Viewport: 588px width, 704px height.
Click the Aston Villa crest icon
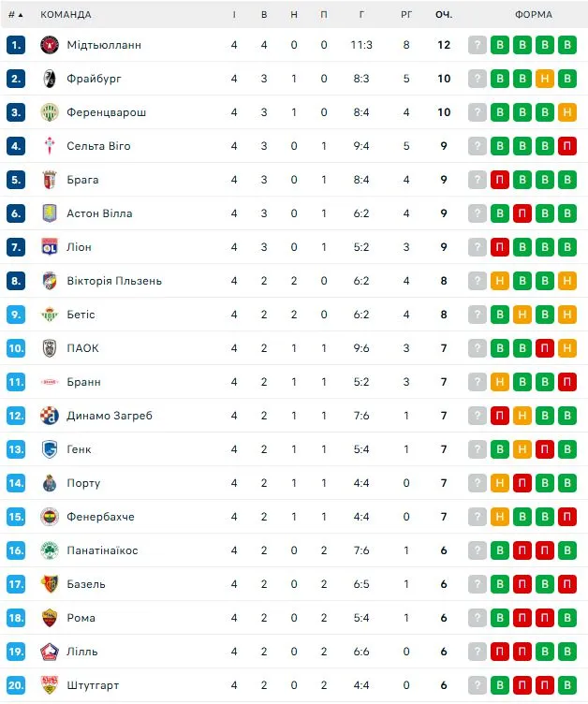pyautogui.click(x=50, y=213)
